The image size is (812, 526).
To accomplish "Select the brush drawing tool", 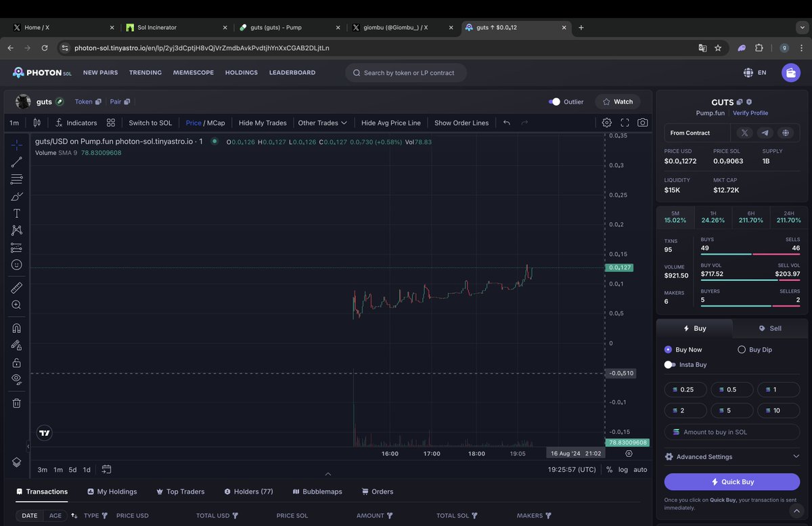I will (17, 196).
